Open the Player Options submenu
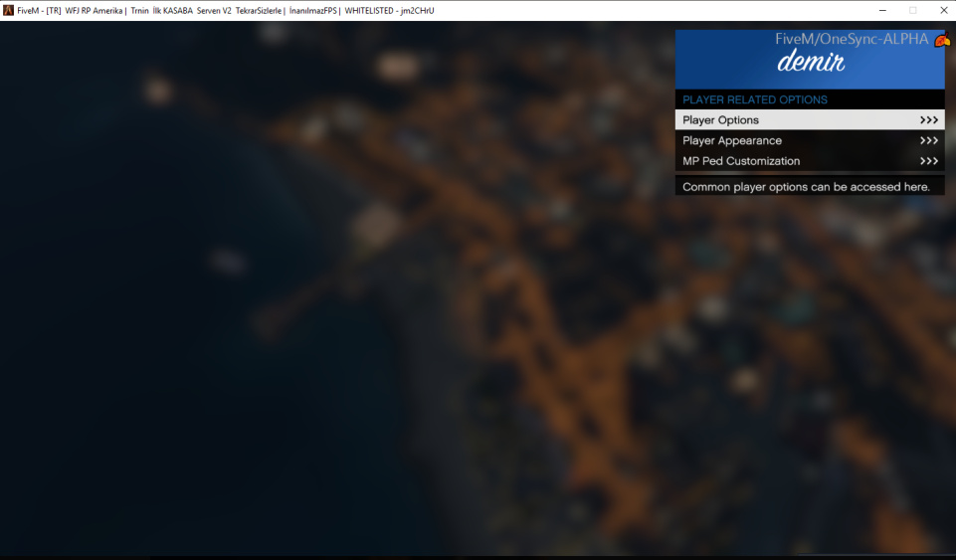Viewport: 956px width, 560px height. [810, 120]
